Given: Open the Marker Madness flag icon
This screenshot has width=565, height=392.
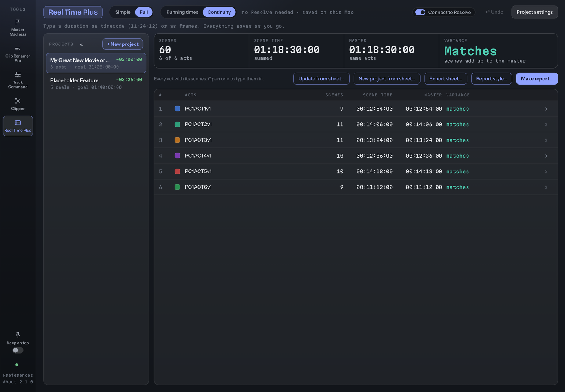Looking at the screenshot, I should click(18, 22).
